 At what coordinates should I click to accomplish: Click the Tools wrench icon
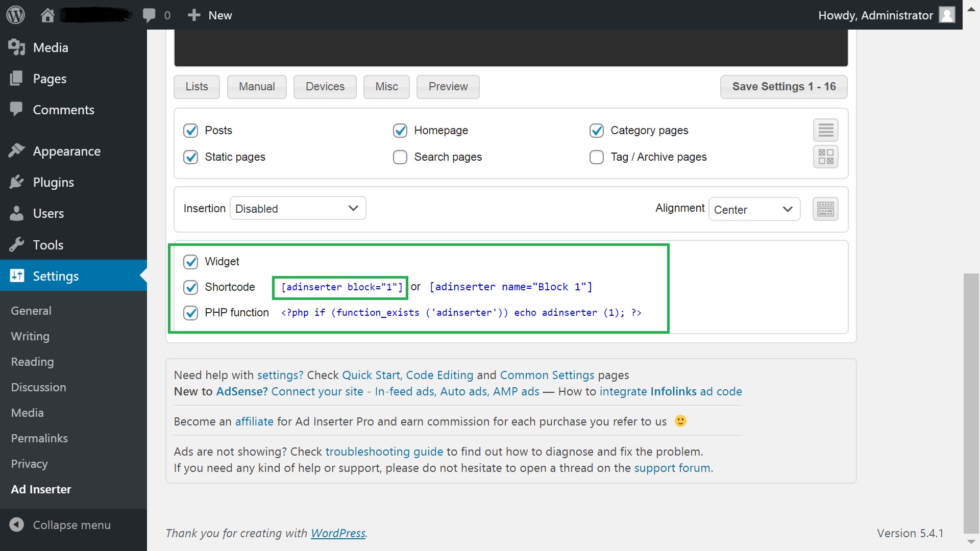(16, 244)
